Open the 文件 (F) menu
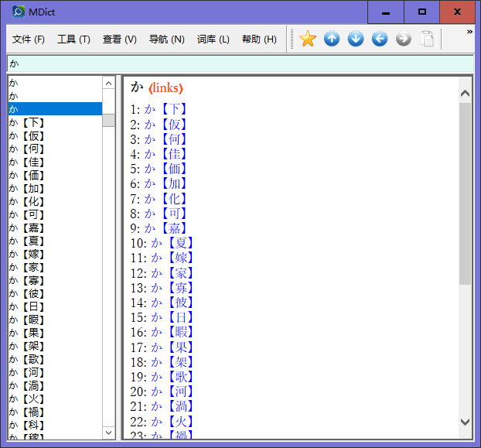 [x=28, y=39]
